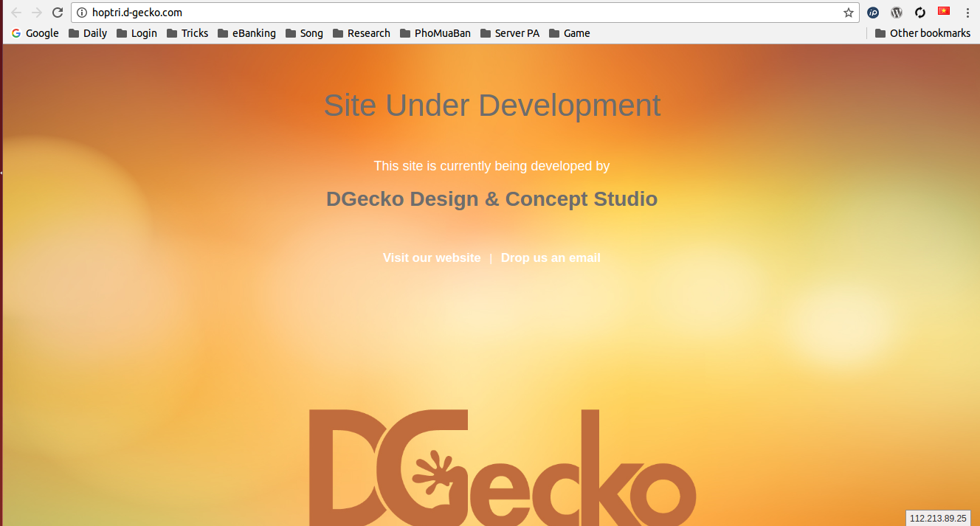Image resolution: width=980 pixels, height=526 pixels.
Task: Expand the Server PA bookmarks folder
Action: coord(510,33)
